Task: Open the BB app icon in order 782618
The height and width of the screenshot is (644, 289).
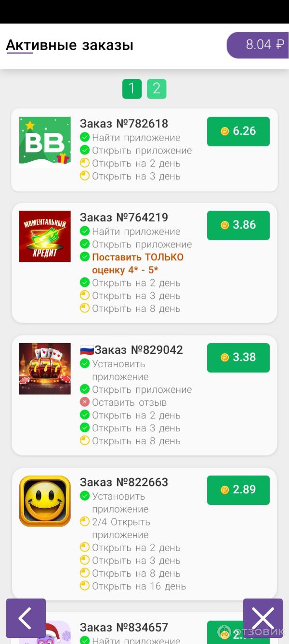Action: coord(45,142)
